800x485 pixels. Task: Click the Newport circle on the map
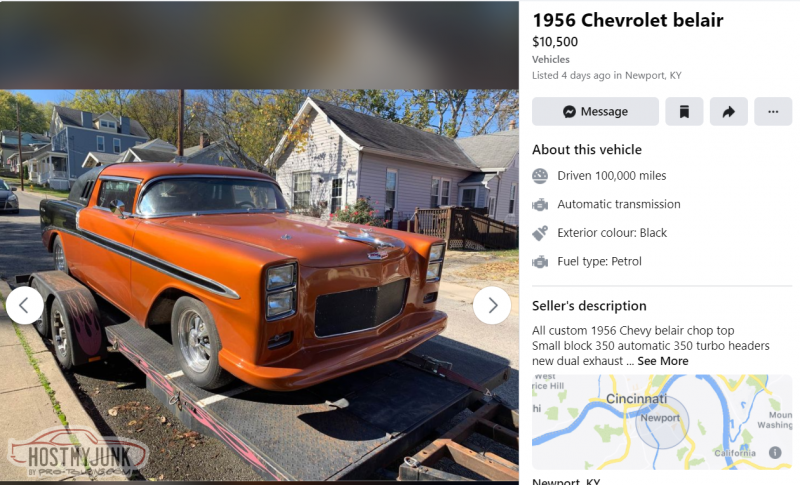pos(662,422)
